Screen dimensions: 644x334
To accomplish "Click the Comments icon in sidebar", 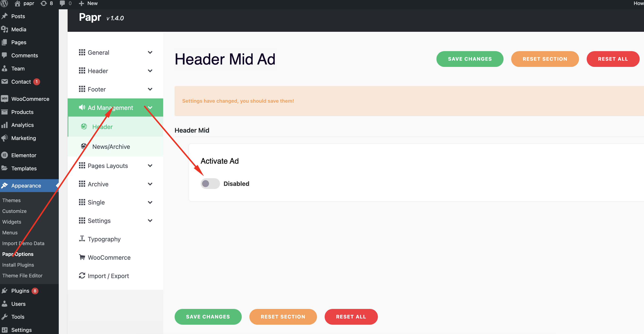I will (x=5, y=55).
